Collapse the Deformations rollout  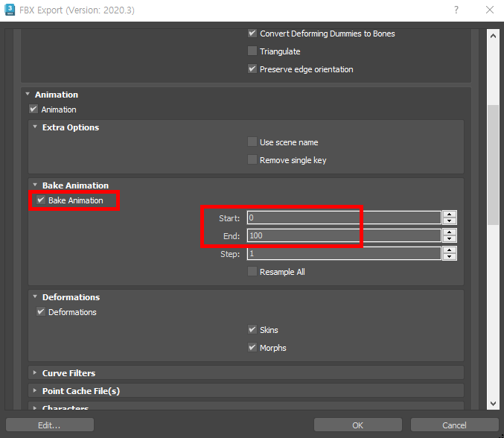[x=35, y=296]
